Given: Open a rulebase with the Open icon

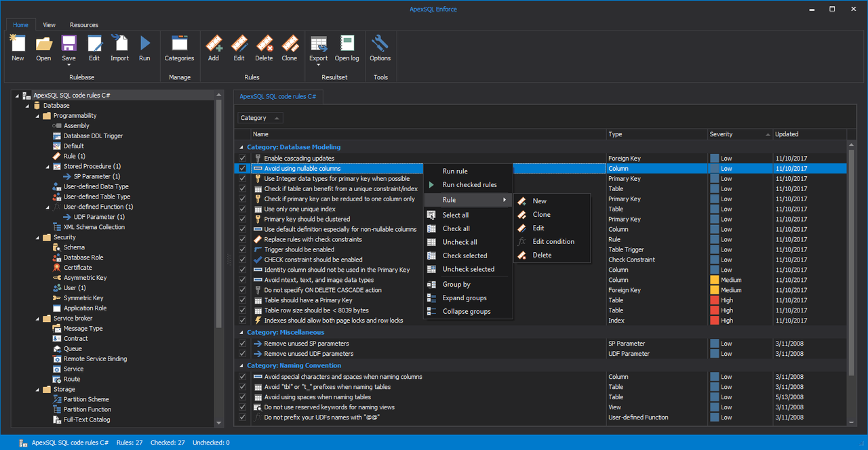Looking at the screenshot, I should click(x=43, y=44).
